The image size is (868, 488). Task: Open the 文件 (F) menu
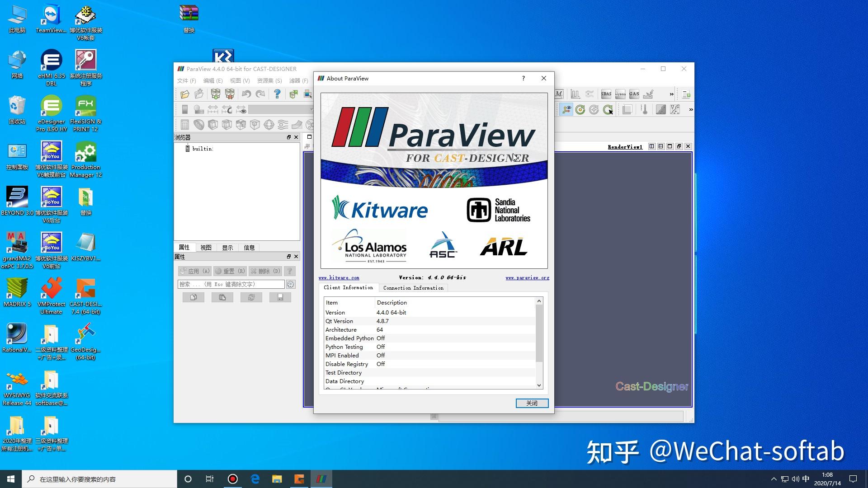coord(186,80)
